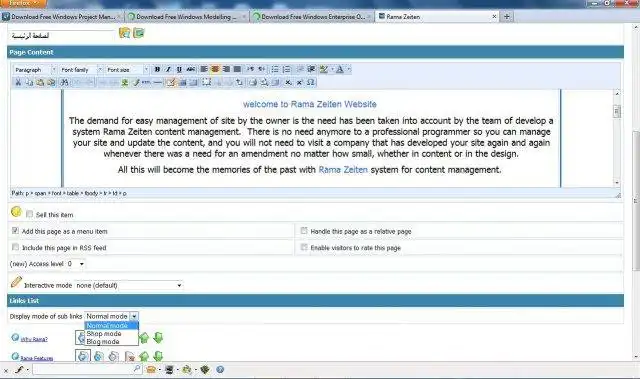Justify text fully
The height and width of the screenshot is (379, 640).
click(x=237, y=69)
